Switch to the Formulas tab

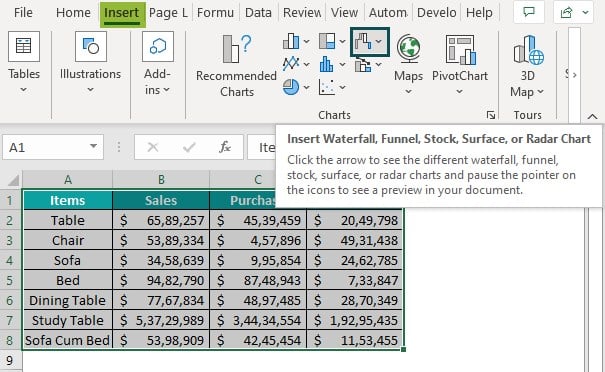tap(215, 13)
